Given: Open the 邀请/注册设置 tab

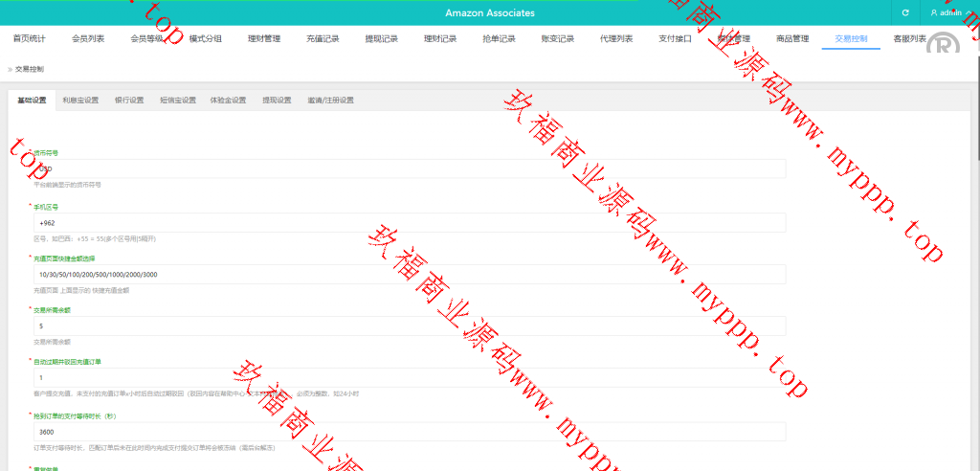Looking at the screenshot, I should pos(330,100).
